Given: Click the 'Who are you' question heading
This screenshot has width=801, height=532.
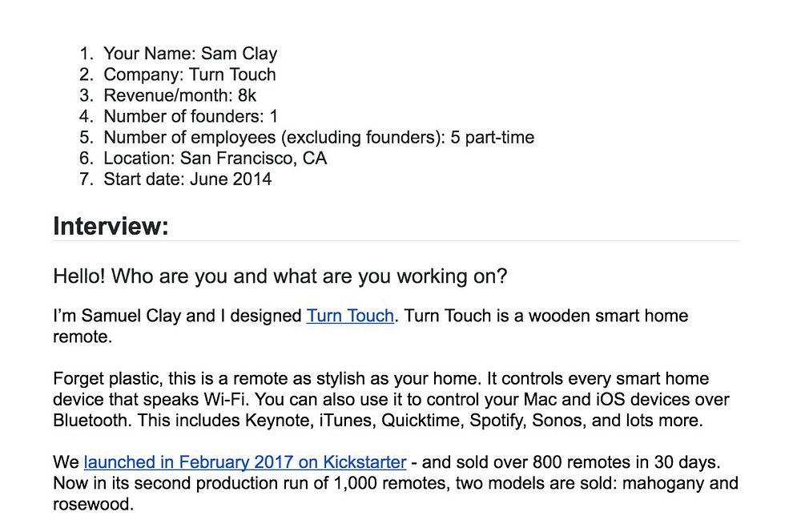Looking at the screenshot, I should (x=280, y=276).
